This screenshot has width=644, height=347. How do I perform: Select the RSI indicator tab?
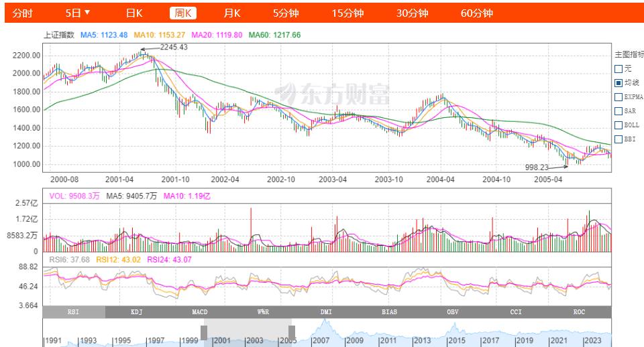(x=74, y=312)
